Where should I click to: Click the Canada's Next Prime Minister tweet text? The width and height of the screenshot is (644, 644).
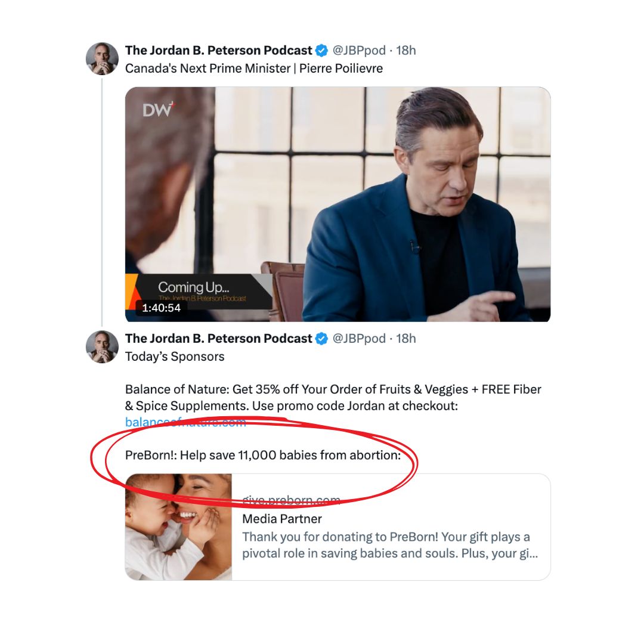[x=254, y=69]
